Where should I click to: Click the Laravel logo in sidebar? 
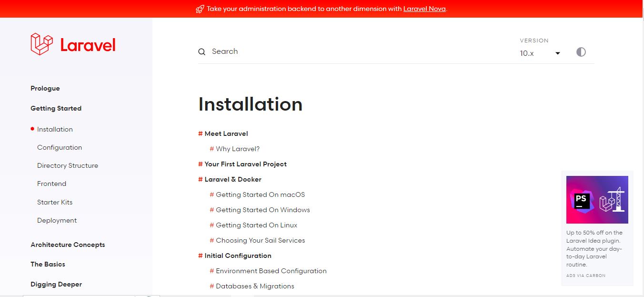click(73, 44)
